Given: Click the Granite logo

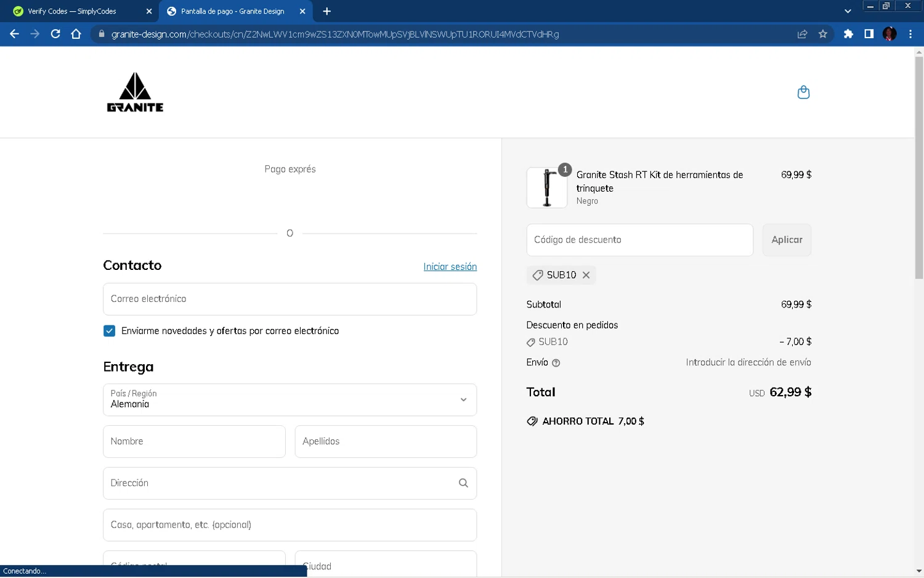Looking at the screenshot, I should [x=135, y=92].
